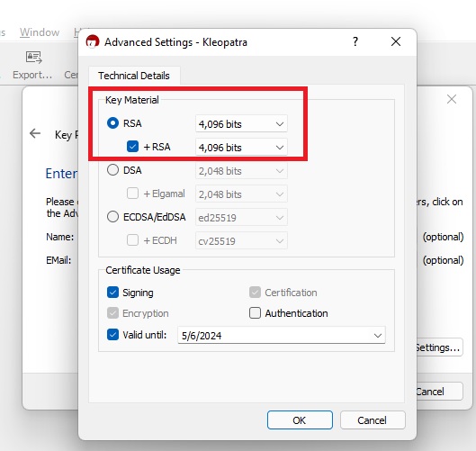Screen dimensions: 476x451
Task: Toggle the + RSA subkey checkbox
Action: click(132, 147)
